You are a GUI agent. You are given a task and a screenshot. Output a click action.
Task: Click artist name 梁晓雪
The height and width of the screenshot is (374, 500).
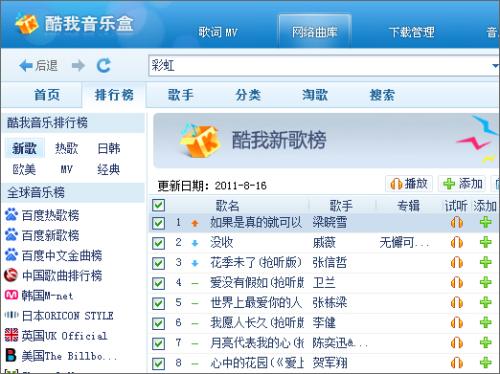[x=330, y=222]
